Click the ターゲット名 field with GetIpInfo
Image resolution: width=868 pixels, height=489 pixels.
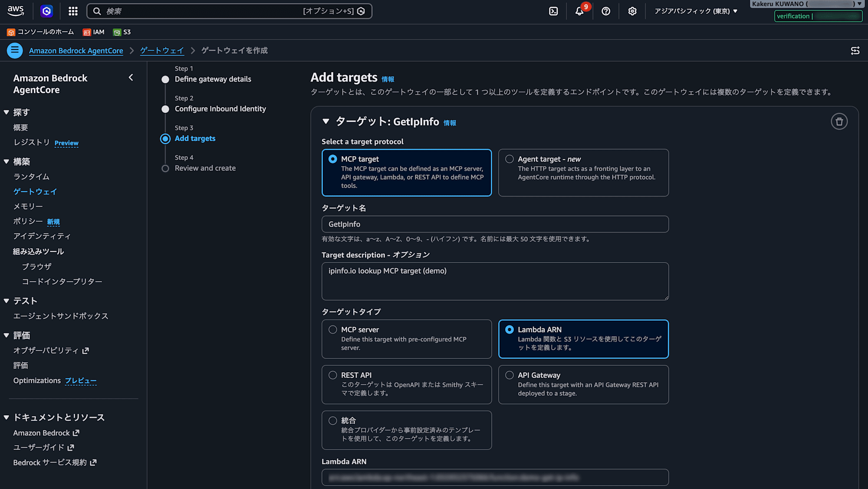tap(495, 224)
